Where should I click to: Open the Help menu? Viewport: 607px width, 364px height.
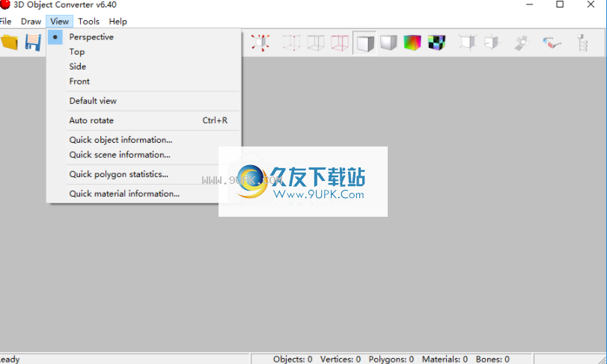118,22
